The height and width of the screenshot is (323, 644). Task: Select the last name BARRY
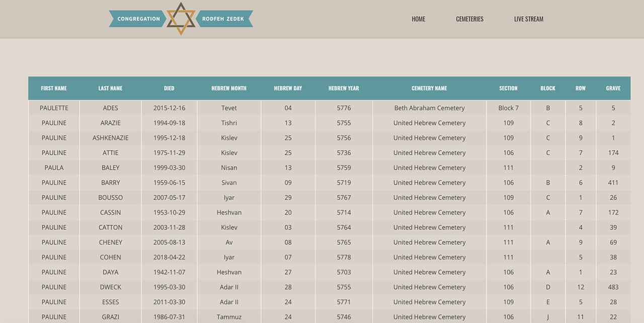coord(110,182)
